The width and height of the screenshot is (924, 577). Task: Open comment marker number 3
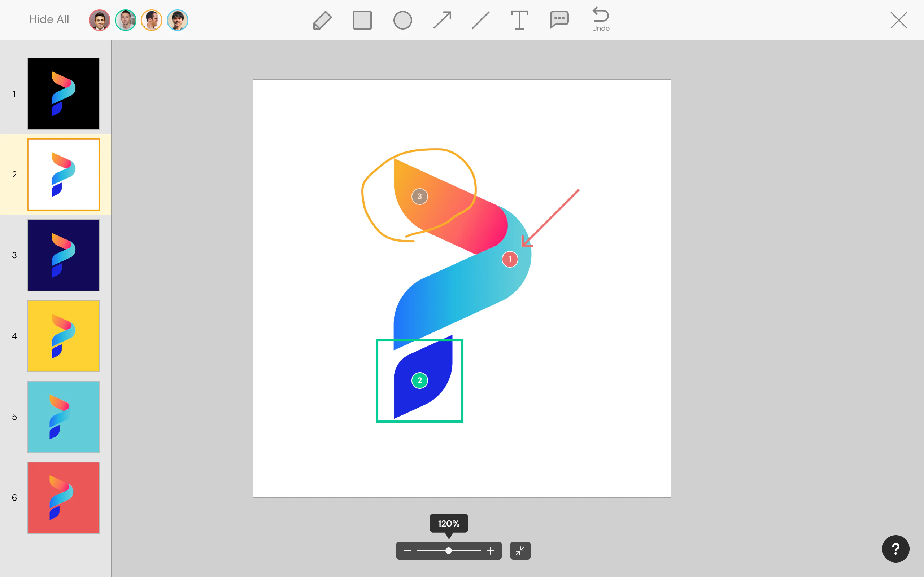point(419,196)
